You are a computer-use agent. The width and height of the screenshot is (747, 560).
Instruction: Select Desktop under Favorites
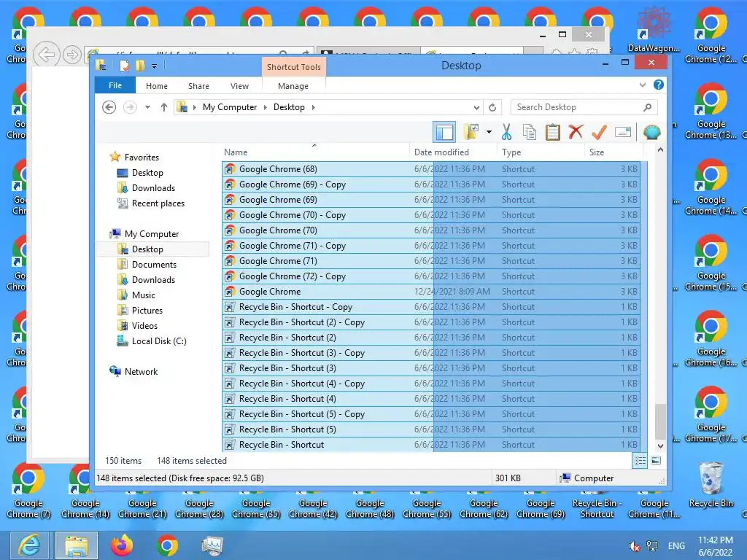pos(147,172)
